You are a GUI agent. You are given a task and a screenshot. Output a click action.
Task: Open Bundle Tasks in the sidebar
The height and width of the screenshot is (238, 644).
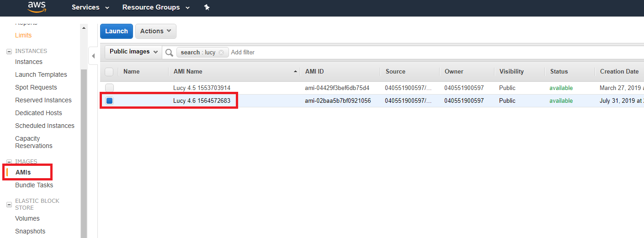tap(34, 185)
